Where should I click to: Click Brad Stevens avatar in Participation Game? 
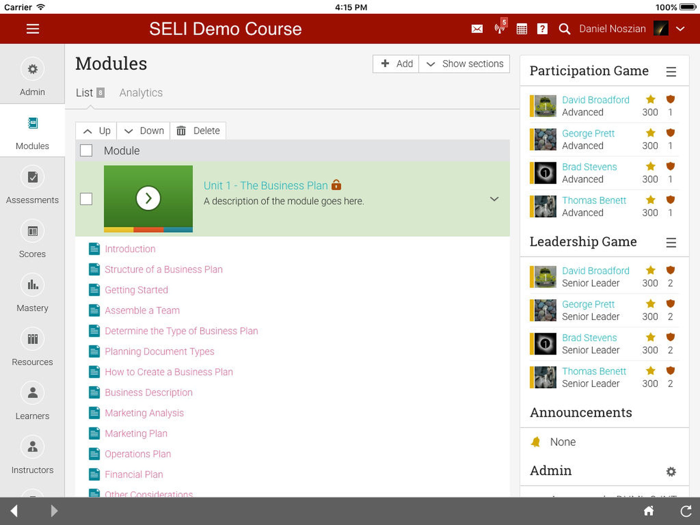tap(545, 173)
